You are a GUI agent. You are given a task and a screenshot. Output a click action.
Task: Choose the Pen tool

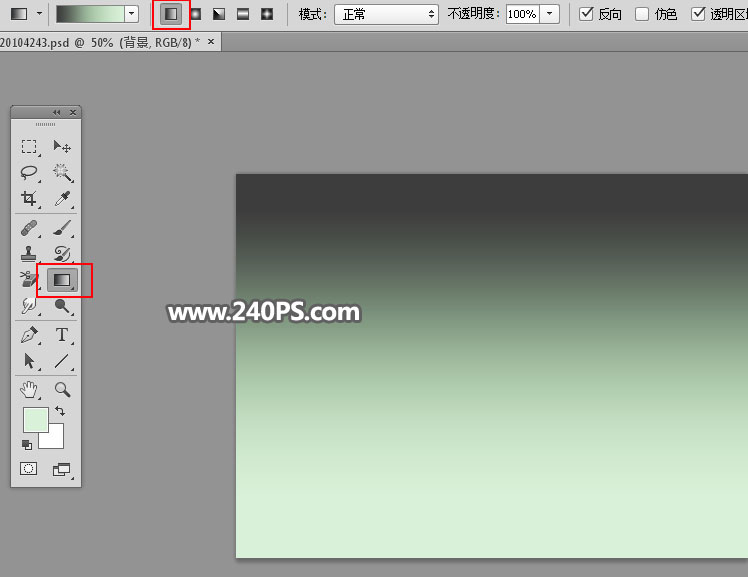[x=29, y=335]
